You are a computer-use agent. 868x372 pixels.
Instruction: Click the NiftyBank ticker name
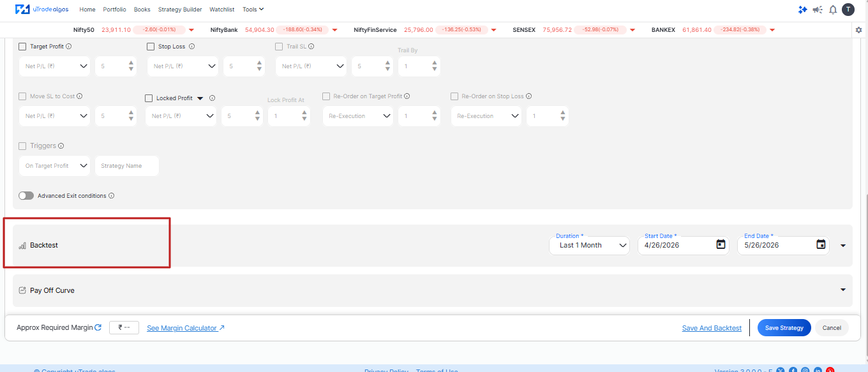click(224, 30)
